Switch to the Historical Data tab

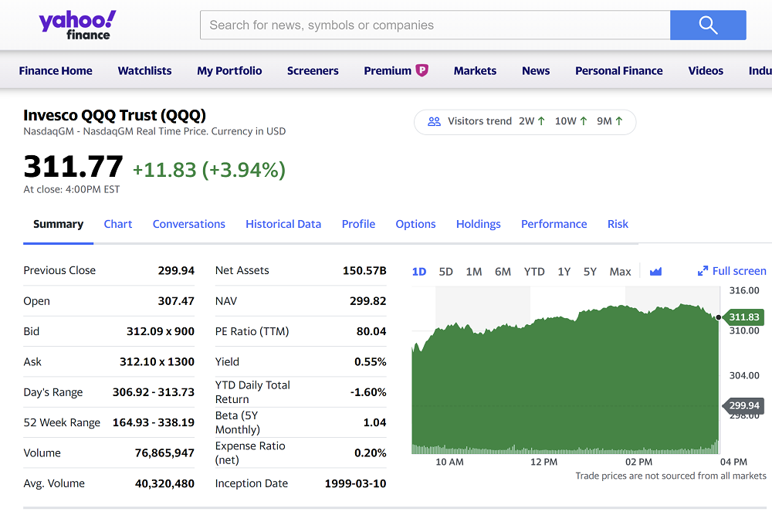283,224
